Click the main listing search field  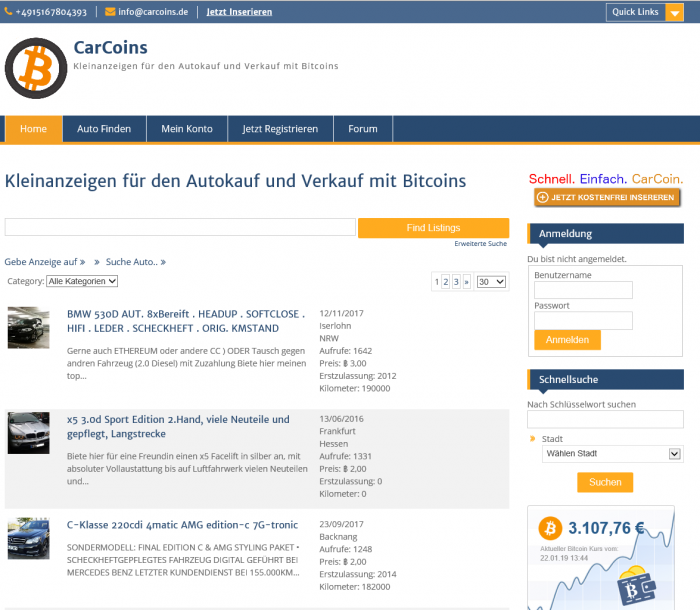180,227
